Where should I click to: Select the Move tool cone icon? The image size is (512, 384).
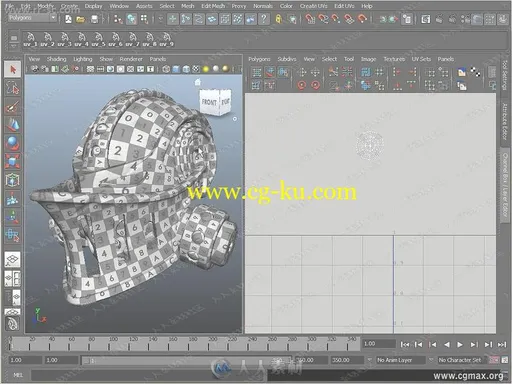(x=13, y=125)
